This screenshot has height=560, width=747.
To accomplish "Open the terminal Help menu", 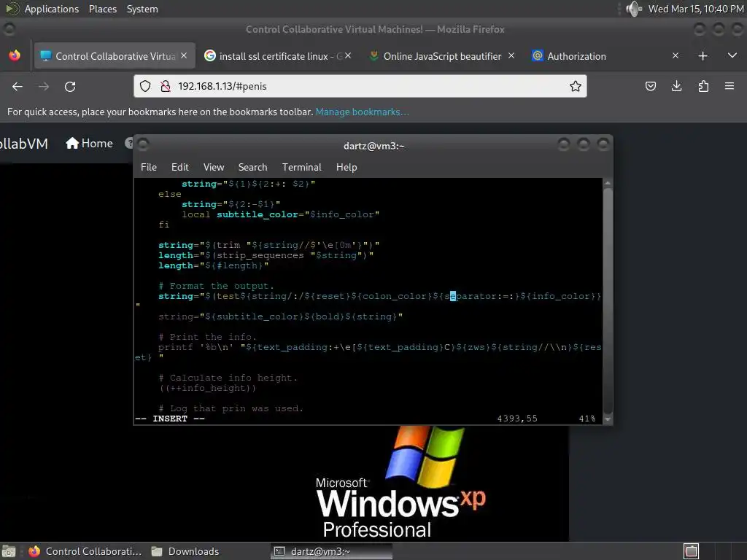I will pos(347,167).
